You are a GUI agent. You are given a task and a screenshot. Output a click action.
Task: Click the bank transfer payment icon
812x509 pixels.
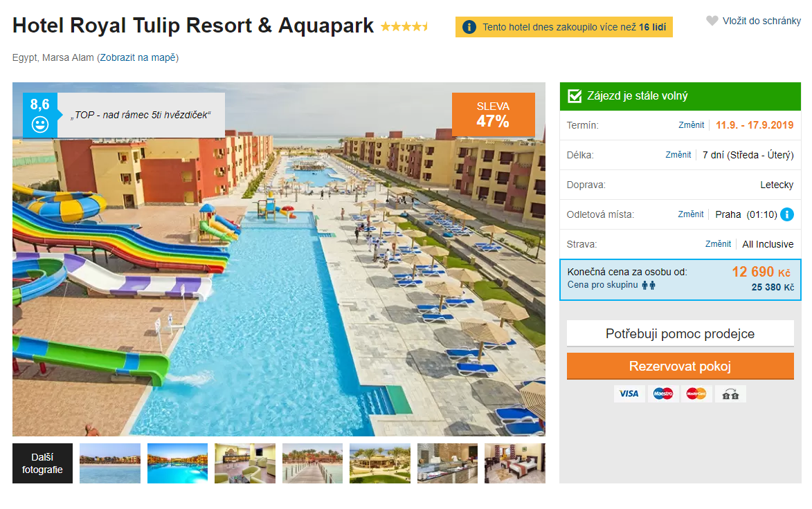730,394
